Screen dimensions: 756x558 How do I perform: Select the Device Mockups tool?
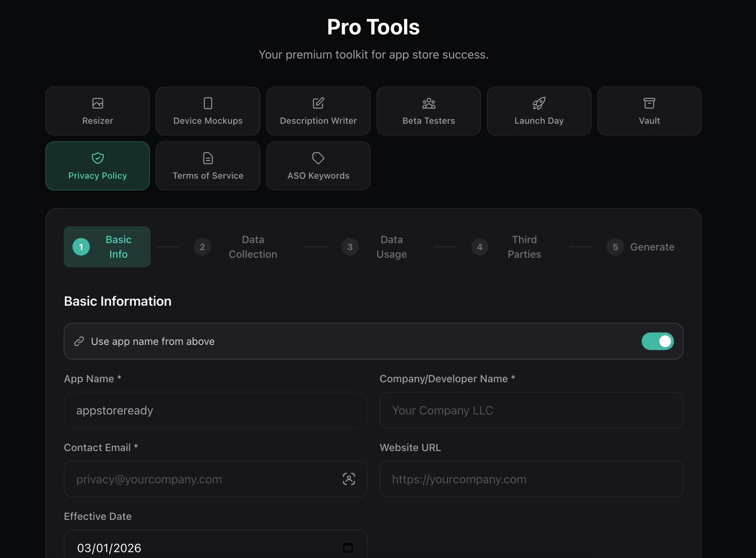click(208, 111)
